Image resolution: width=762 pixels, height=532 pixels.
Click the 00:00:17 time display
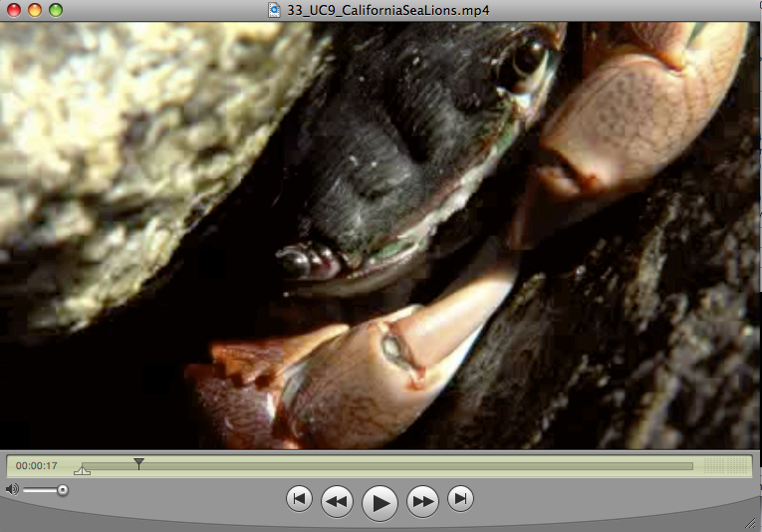(37, 466)
